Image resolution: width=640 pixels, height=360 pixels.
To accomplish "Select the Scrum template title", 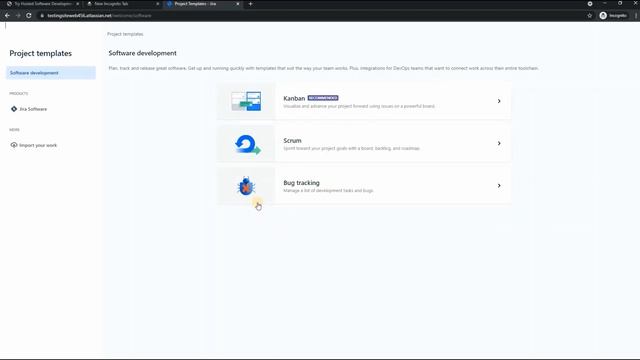I will click(292, 140).
